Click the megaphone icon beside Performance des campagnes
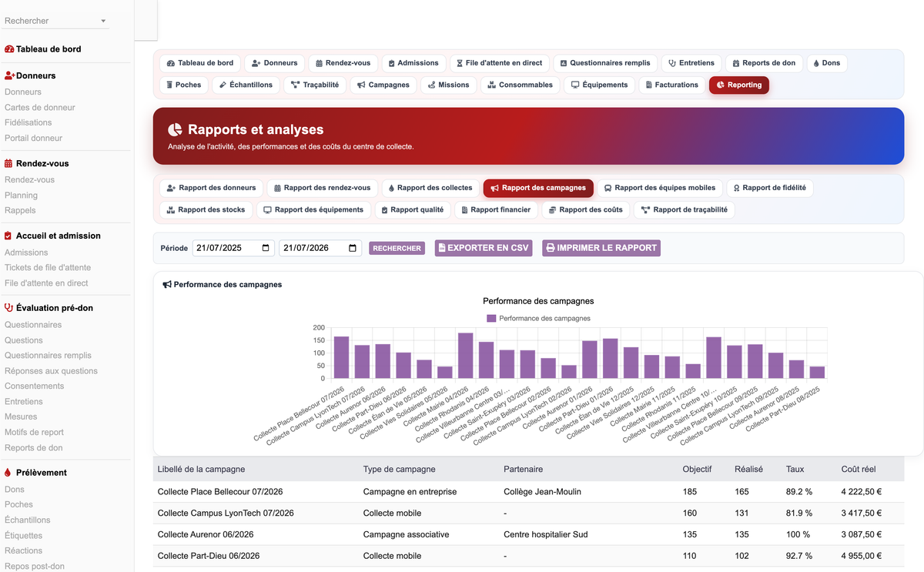The image size is (924, 572). (x=166, y=284)
